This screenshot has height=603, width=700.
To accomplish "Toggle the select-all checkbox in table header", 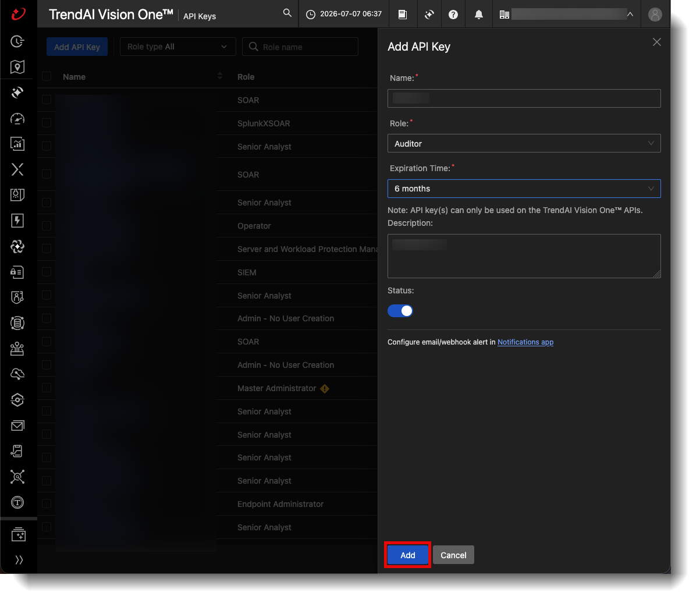I will point(47,76).
